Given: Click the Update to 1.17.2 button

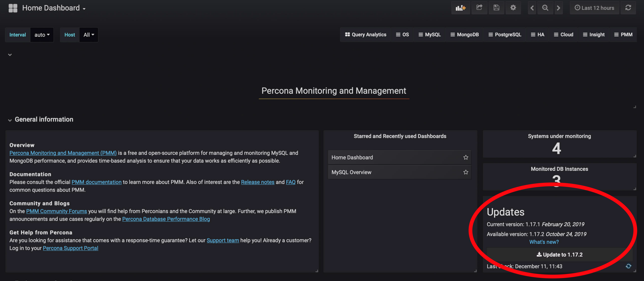Looking at the screenshot, I should tap(559, 254).
